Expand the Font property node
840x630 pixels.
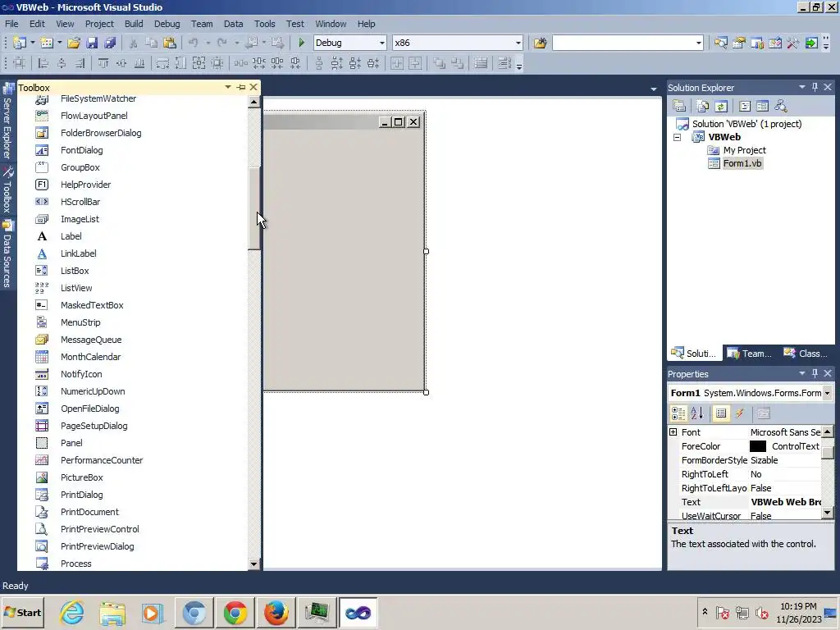(673, 431)
